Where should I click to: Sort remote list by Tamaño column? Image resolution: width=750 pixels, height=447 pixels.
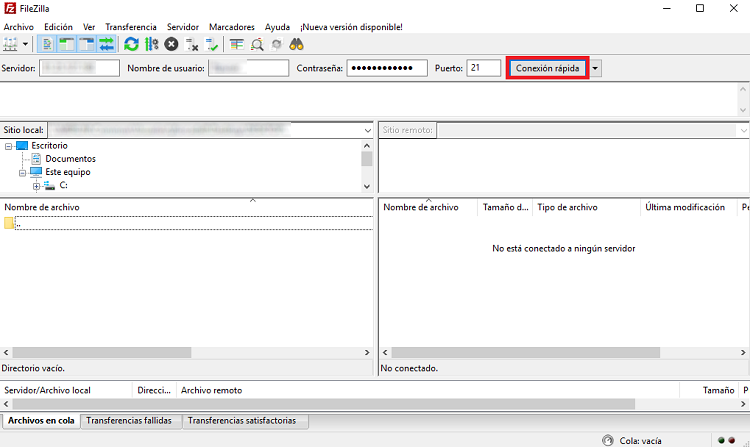tap(505, 207)
